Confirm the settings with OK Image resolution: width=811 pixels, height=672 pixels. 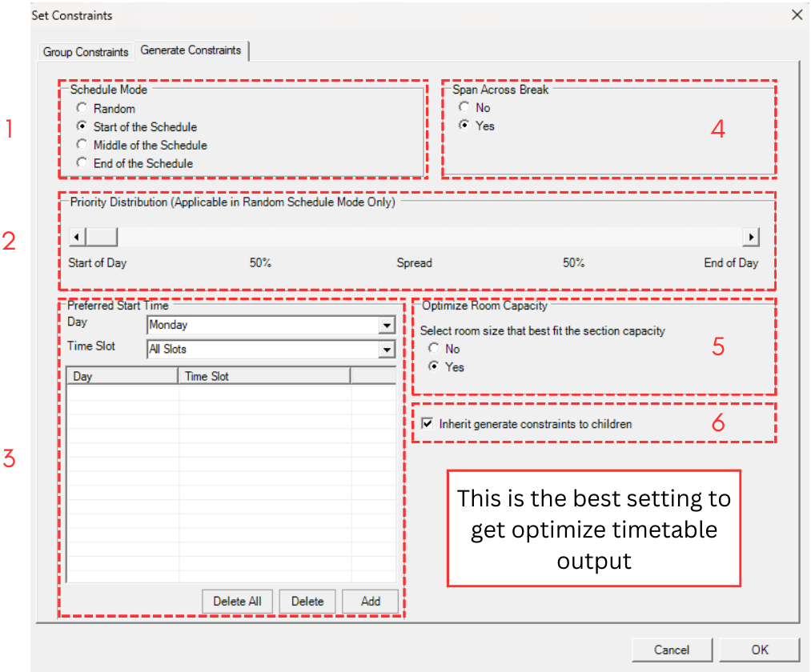758,650
